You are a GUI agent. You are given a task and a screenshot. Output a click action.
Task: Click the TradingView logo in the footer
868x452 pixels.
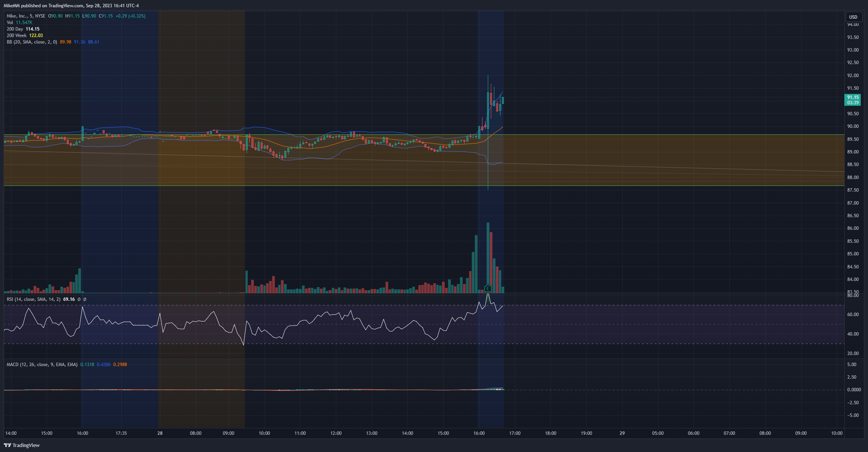coord(22,445)
